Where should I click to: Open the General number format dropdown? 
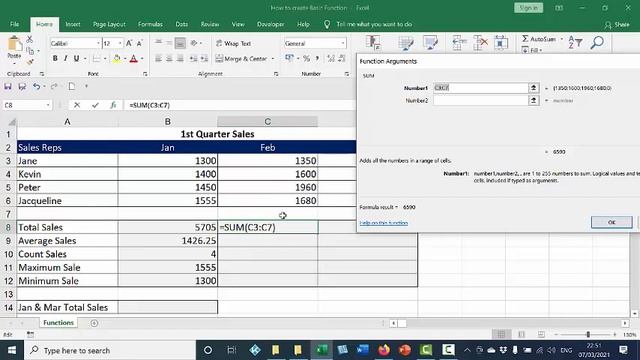coord(343,43)
